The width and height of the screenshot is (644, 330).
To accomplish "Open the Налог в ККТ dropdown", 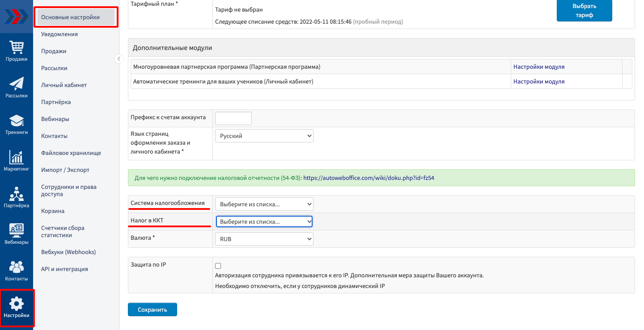I will [x=264, y=221].
